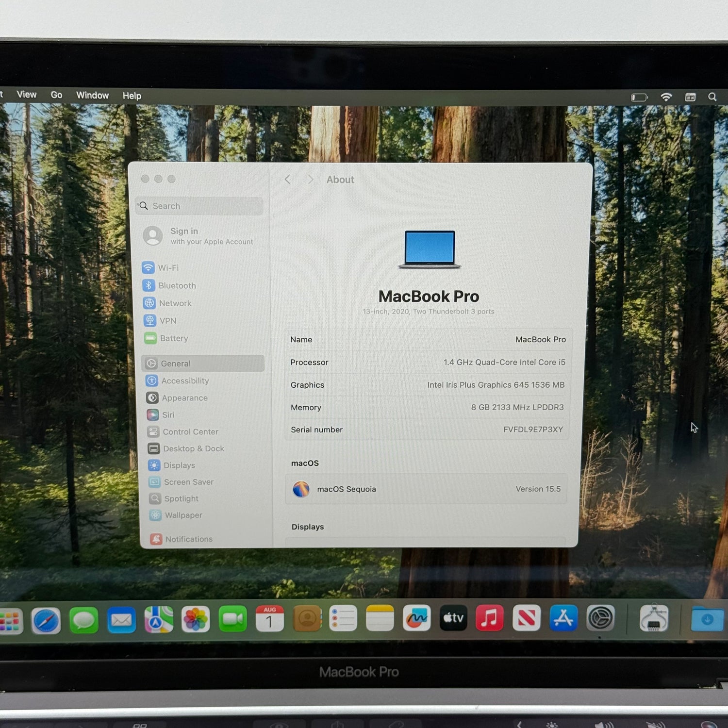Open Maps from the Dock

[x=158, y=620]
